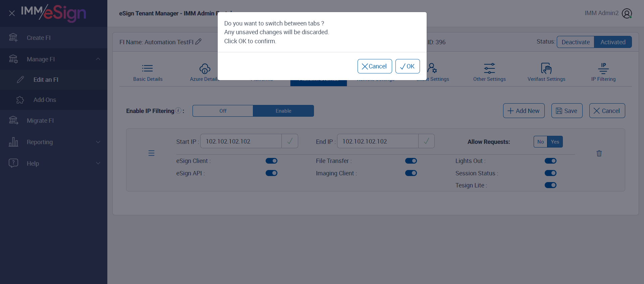
Task: Toggle the Session Status switch
Action: 550,173
